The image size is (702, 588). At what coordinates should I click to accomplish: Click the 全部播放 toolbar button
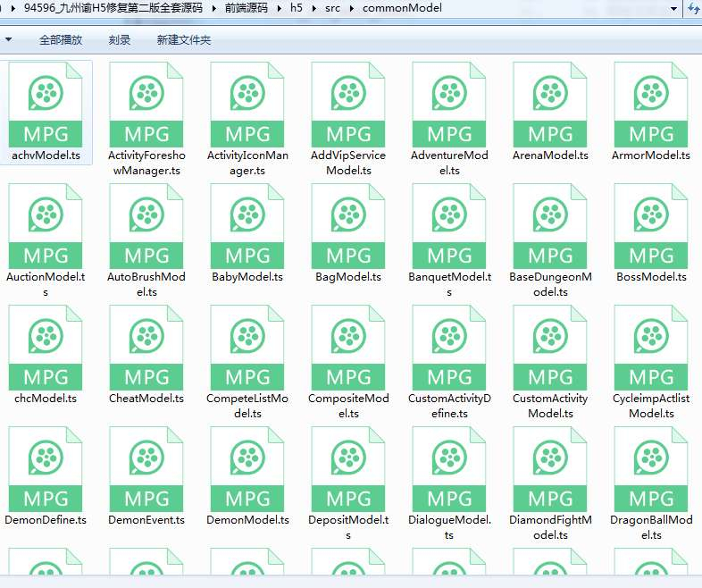[61, 40]
